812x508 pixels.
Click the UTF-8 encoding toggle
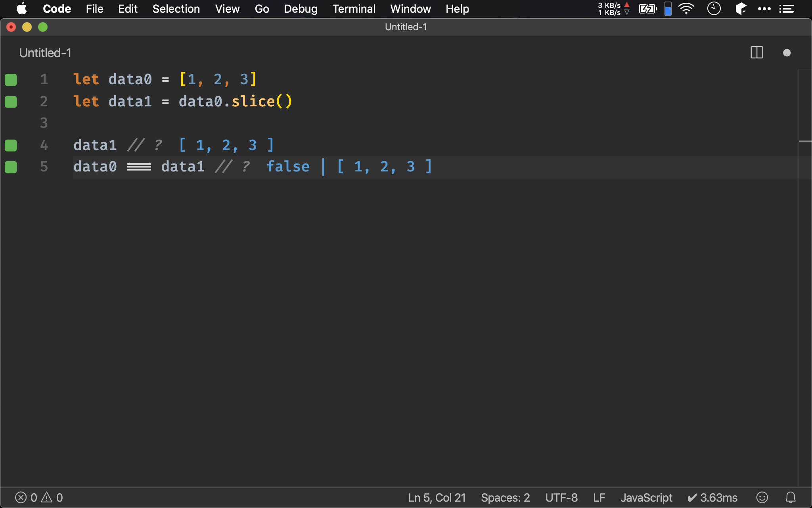point(560,497)
